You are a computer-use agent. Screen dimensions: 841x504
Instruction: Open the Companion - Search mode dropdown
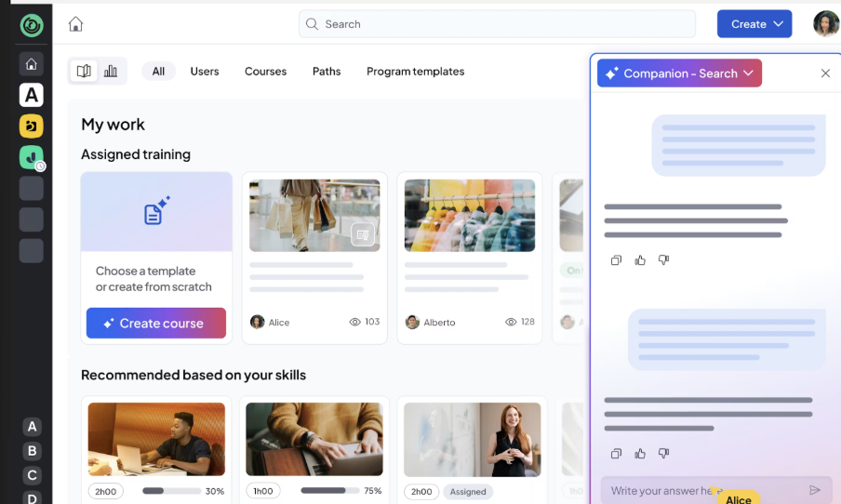point(679,73)
